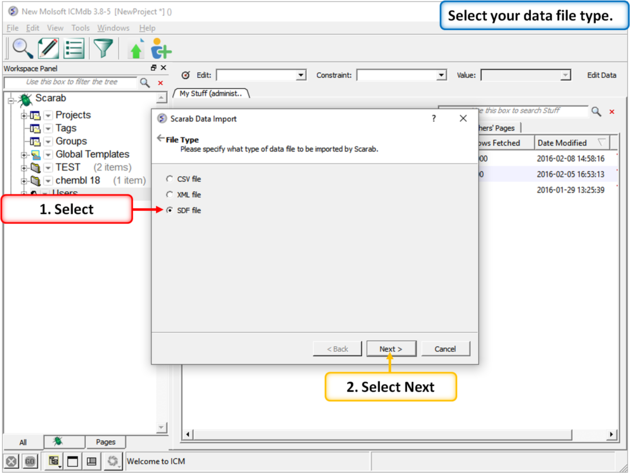The height and width of the screenshot is (473, 630).
Task: Click the Date Modified column header
Action: 562,143
